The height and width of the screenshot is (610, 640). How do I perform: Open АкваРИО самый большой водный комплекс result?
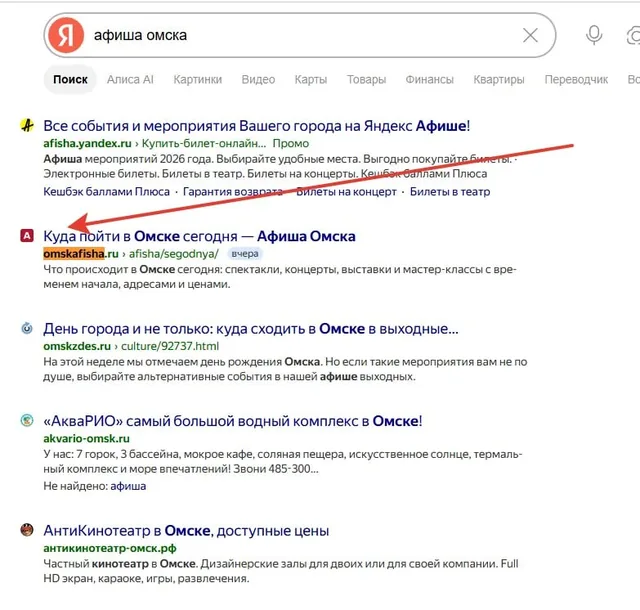coord(233,421)
